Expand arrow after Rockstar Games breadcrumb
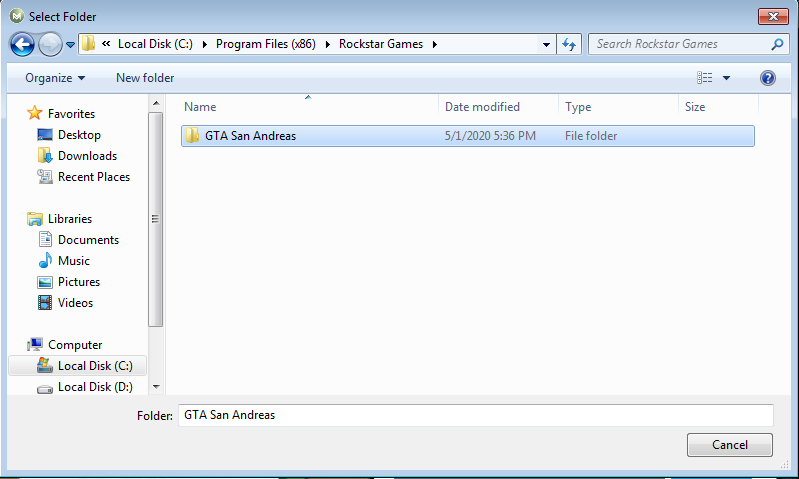Image resolution: width=799 pixels, height=479 pixels. click(x=435, y=44)
